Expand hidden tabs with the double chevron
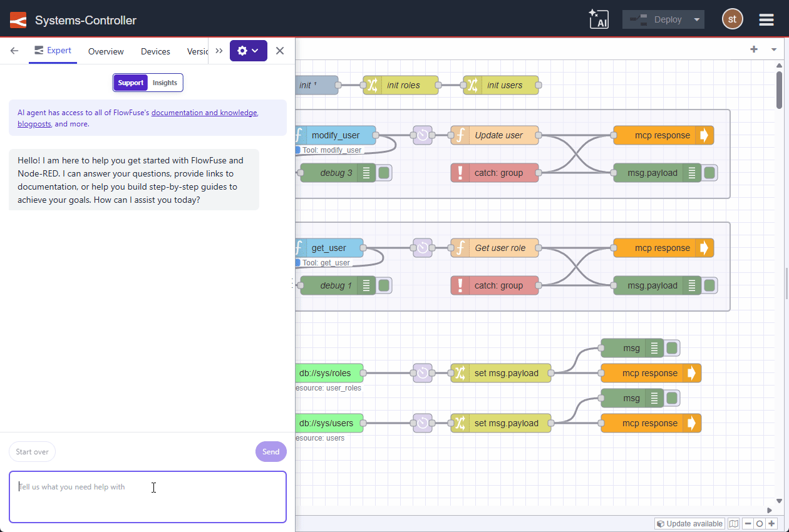Image resolution: width=789 pixels, height=532 pixels. pyautogui.click(x=219, y=51)
